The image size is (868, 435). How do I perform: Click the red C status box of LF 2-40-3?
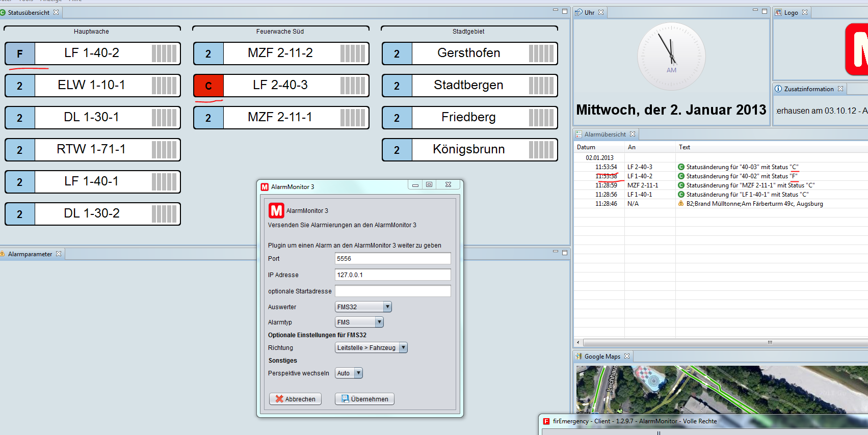click(x=208, y=86)
